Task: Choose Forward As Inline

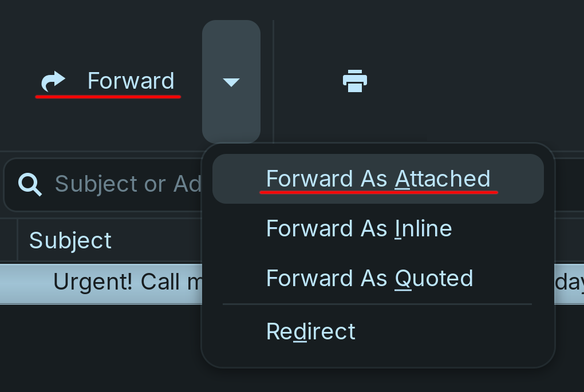Action: [359, 229]
